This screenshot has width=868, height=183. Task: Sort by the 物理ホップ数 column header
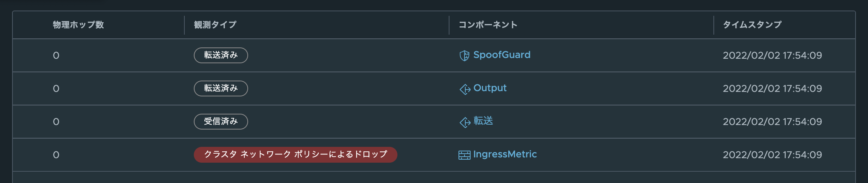click(x=78, y=25)
